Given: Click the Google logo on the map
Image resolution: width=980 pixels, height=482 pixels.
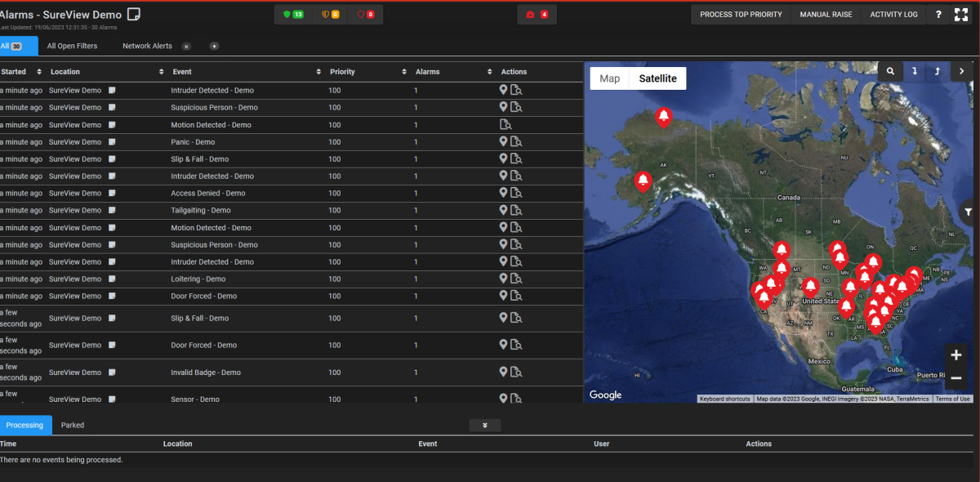Looking at the screenshot, I should coord(605,395).
